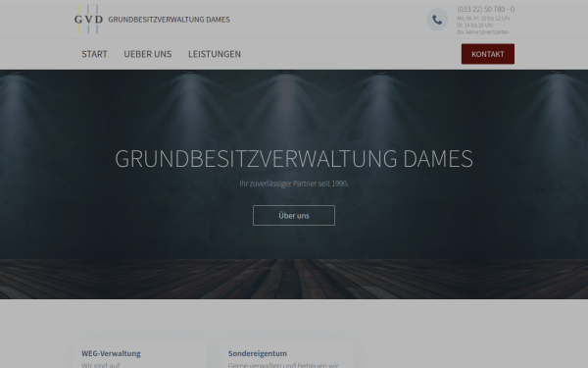Open the WEG-Verwaltung card heading

pyautogui.click(x=111, y=353)
